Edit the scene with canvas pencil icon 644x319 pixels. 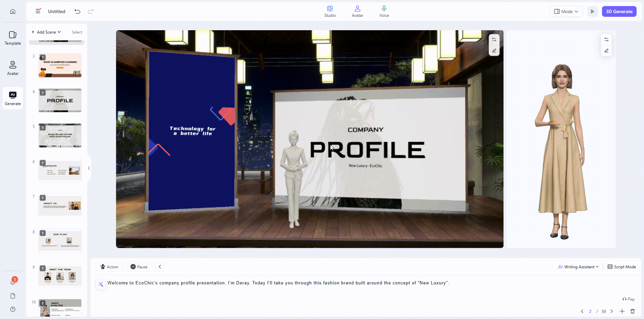(494, 51)
